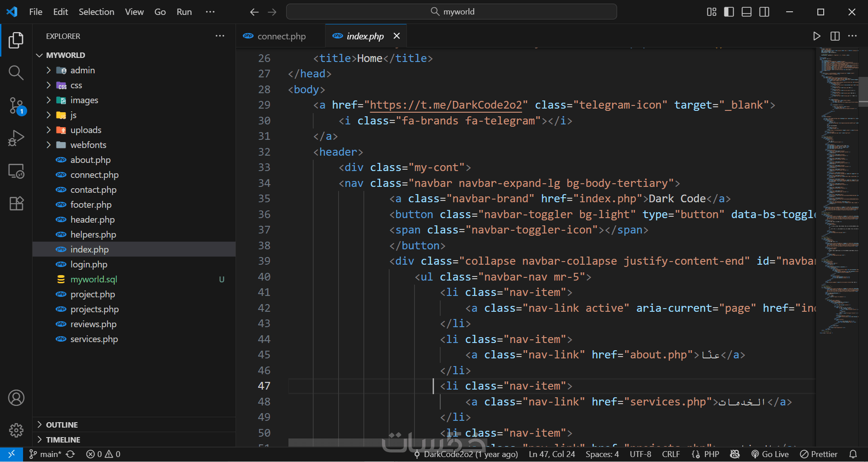Open the Run menu
The height and width of the screenshot is (462, 868).
pos(184,12)
